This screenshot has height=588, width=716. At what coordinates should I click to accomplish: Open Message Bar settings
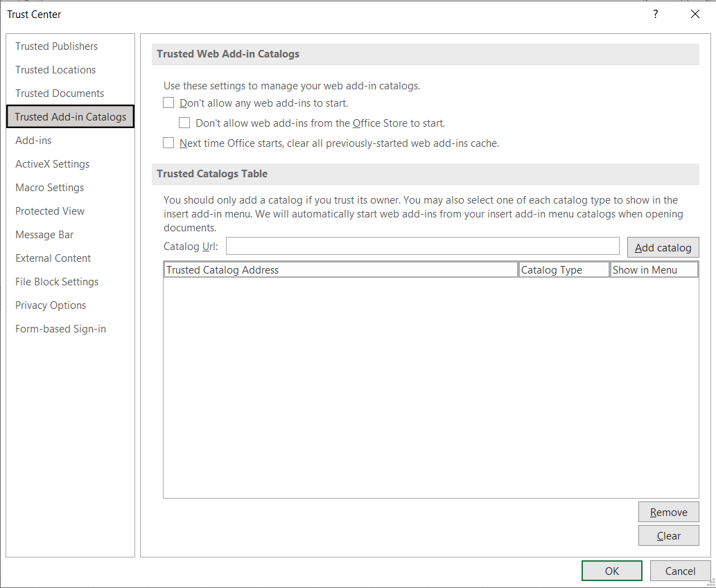coord(44,235)
